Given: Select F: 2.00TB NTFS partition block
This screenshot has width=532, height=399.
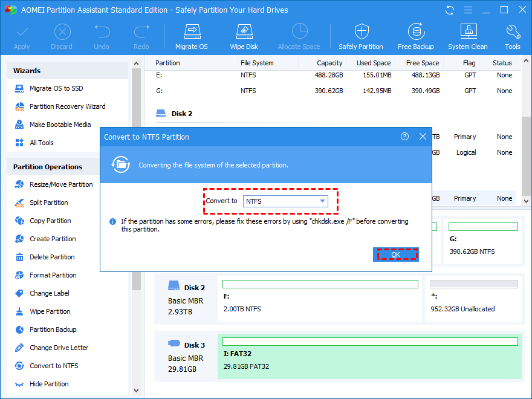Looking at the screenshot, I should click(320, 298).
